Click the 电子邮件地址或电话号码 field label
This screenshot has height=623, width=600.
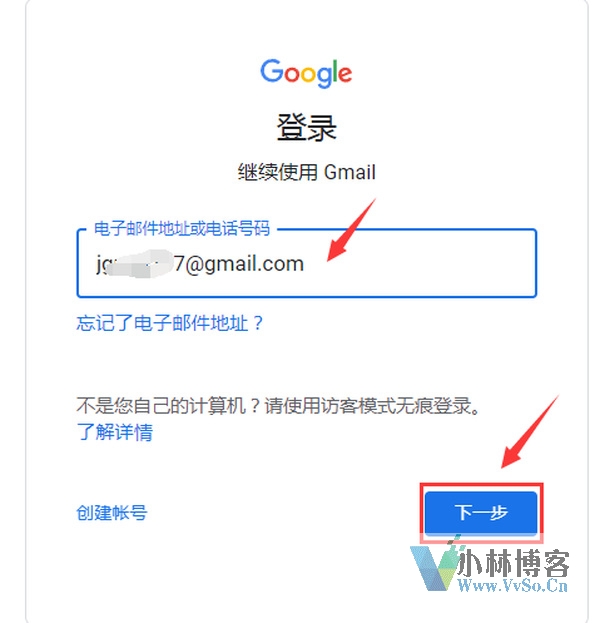[182, 228]
